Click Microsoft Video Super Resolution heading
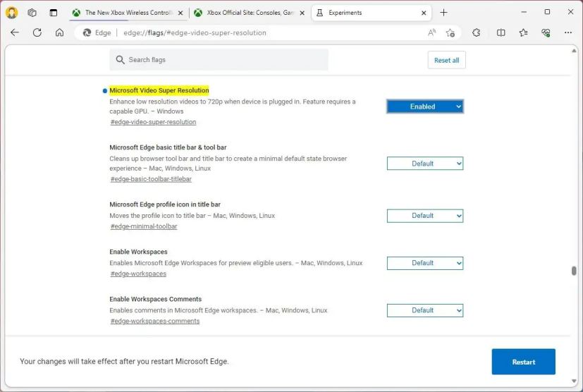The image size is (583, 392). click(x=159, y=90)
